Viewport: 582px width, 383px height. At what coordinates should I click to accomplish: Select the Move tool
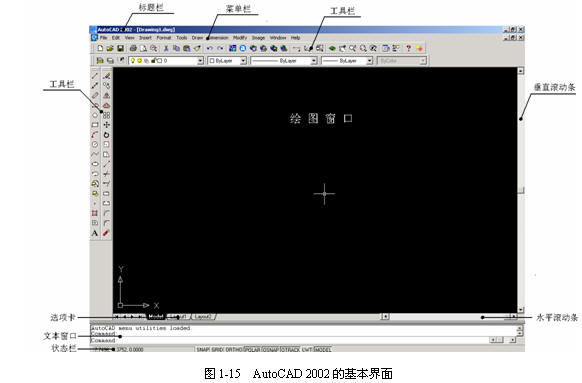tap(107, 125)
